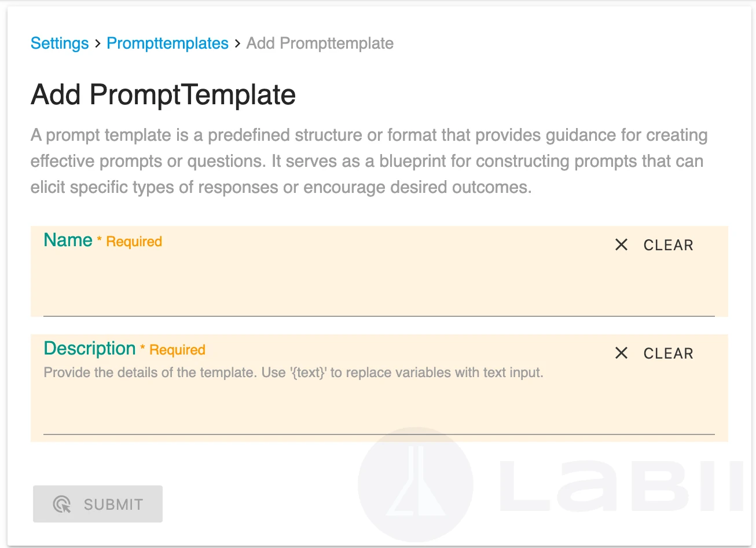The width and height of the screenshot is (756, 548).
Task: Click the '{text}' helper hint under Description
Action: tap(293, 372)
